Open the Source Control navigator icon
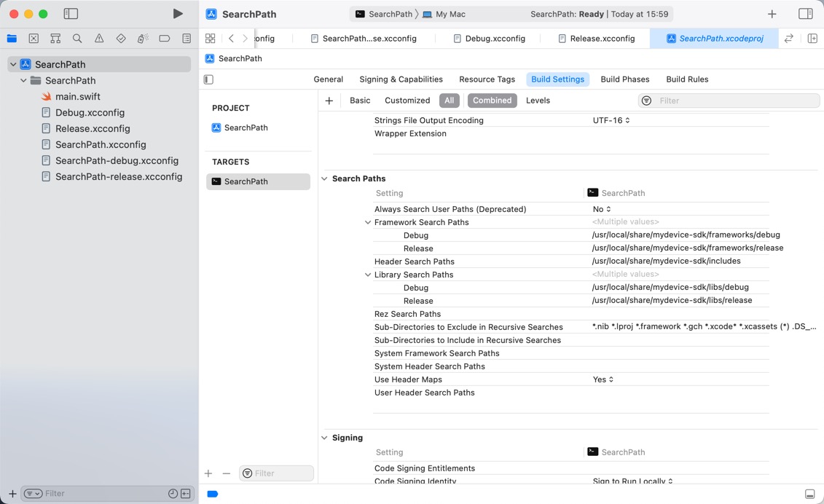This screenshot has height=504, width=824. 34,39
